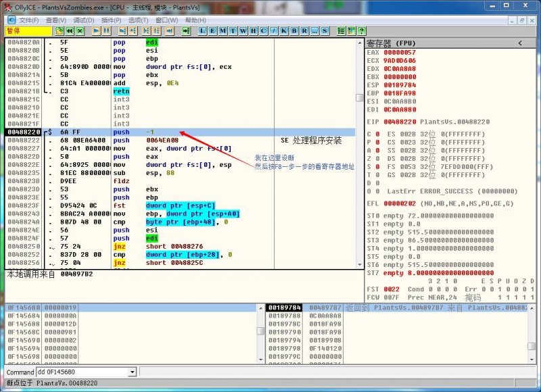Open Call stack with K button

point(284,31)
